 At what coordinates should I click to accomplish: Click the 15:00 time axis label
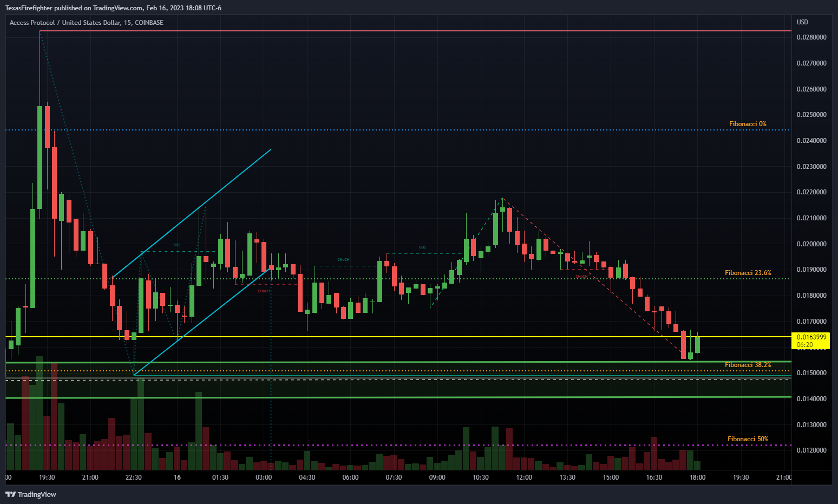pyautogui.click(x=611, y=477)
